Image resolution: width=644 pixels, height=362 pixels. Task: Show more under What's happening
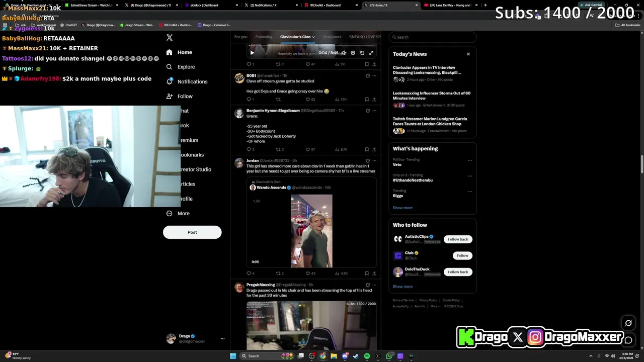(x=403, y=208)
